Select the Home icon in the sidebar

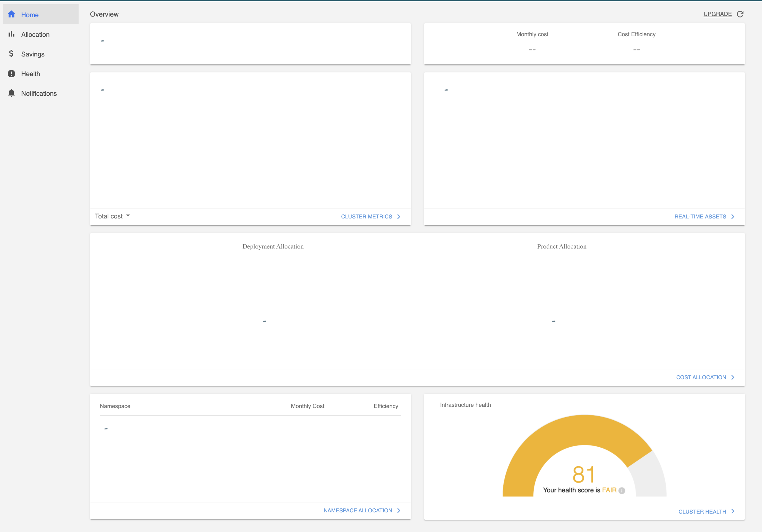pyautogui.click(x=11, y=14)
